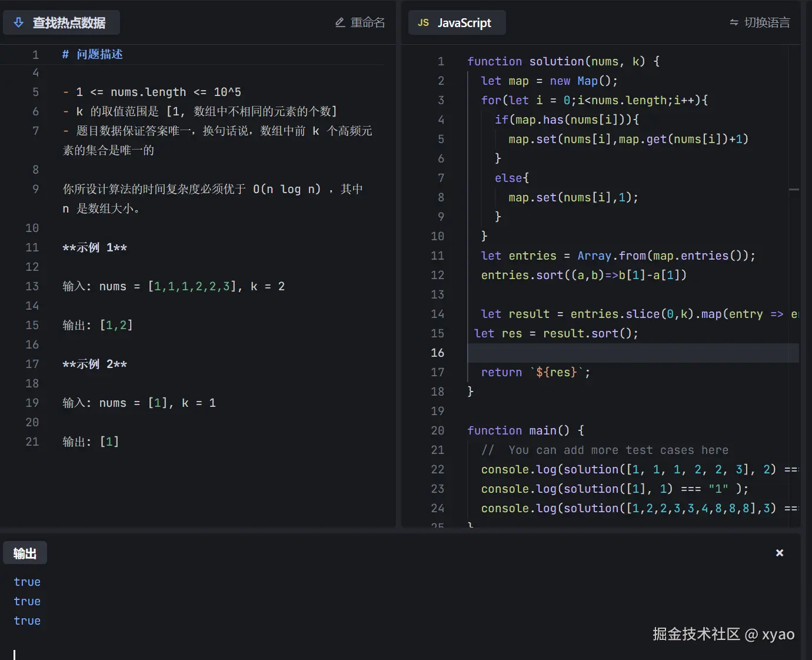This screenshot has width=812, height=660.
Task: Place cursor at the blinking caret below output
Action: pos(14,654)
